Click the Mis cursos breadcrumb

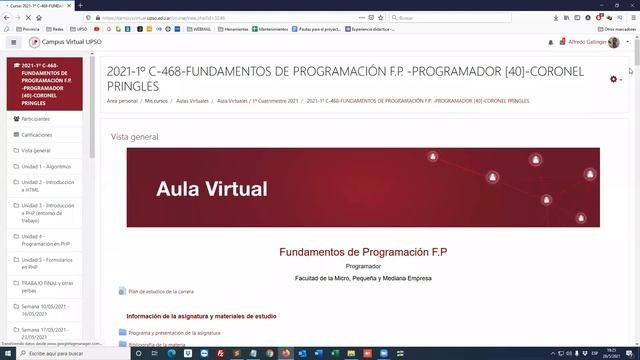(156, 101)
